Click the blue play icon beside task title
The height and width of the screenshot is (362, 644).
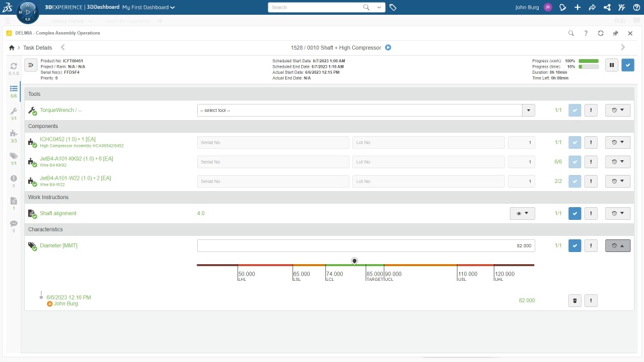pos(388,48)
